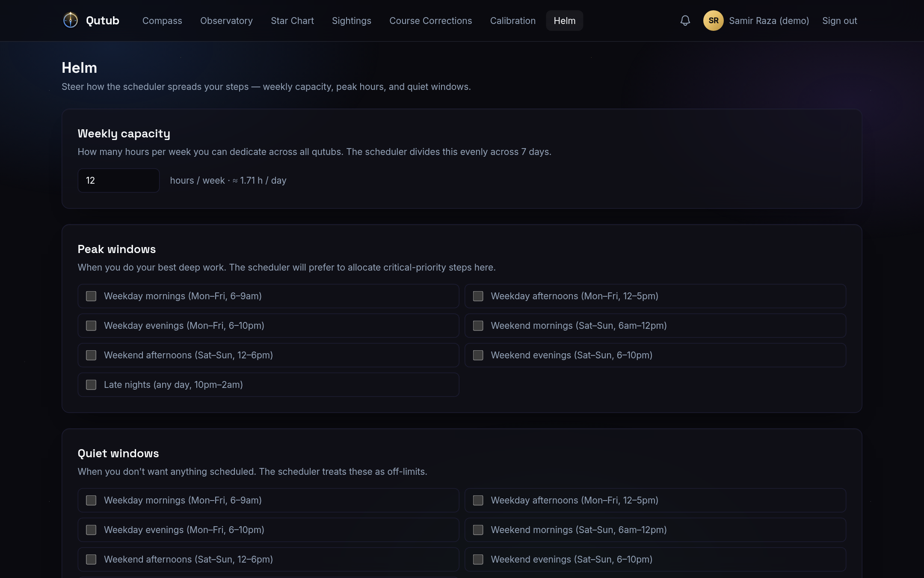Toggle quiet Weekend evenings checkbox
The image size is (924, 578).
pyautogui.click(x=478, y=559)
